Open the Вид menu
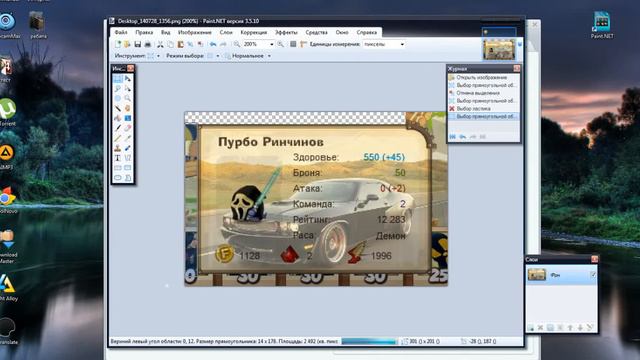640x360 pixels. [x=165, y=32]
